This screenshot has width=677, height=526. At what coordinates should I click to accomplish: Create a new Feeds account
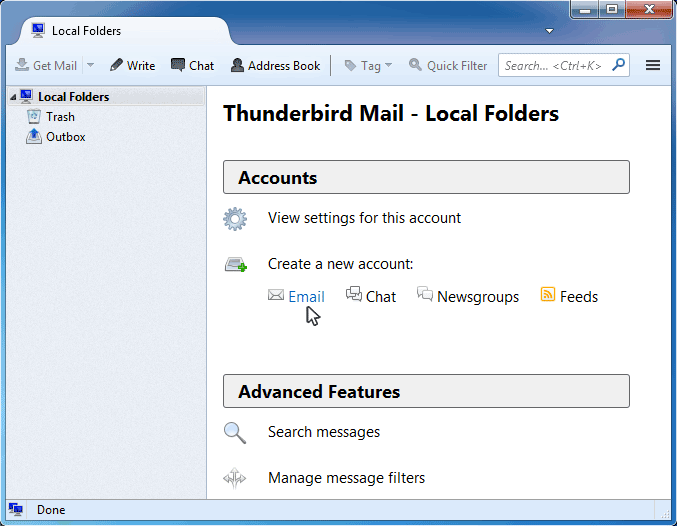tap(579, 297)
